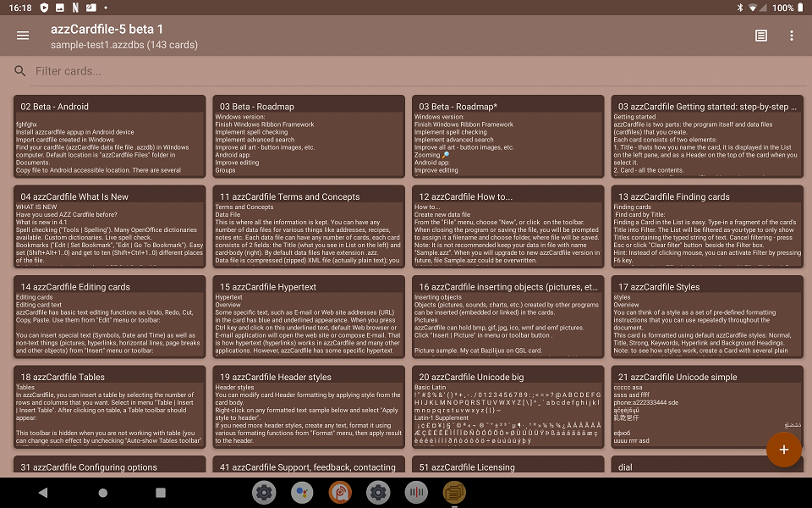
Task: Tap the Wi-Fi signal status bar icon
Action: click(x=753, y=8)
